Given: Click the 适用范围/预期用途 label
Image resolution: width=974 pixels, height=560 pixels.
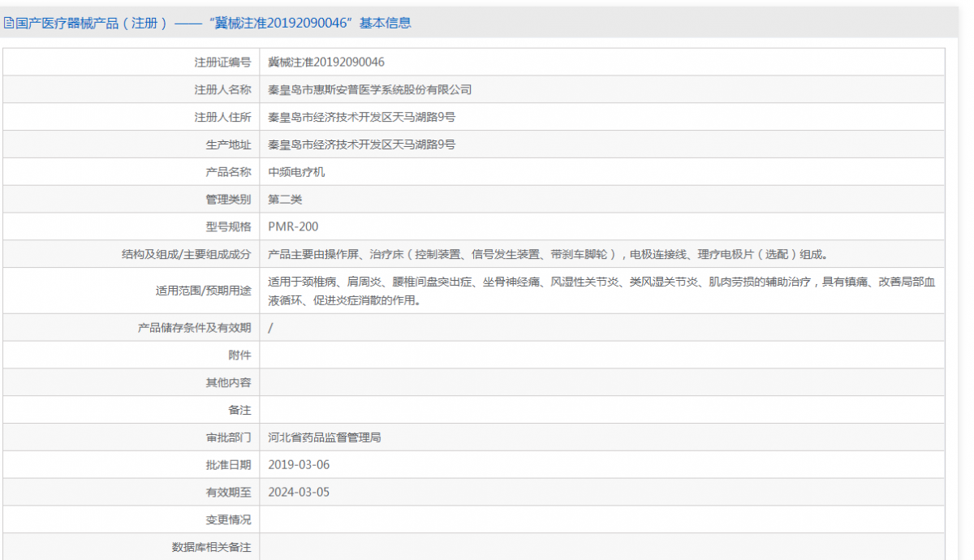Looking at the screenshot, I should (204, 291).
